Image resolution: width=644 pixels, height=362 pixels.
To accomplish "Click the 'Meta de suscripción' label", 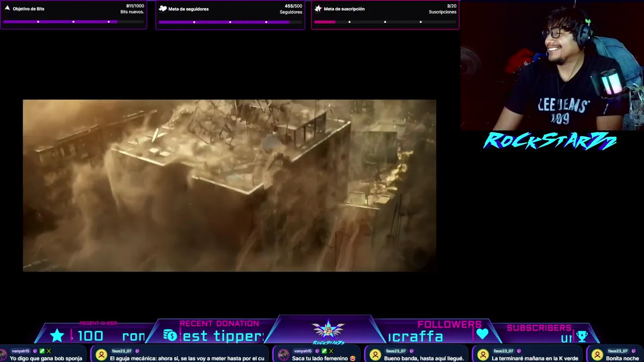I will [x=344, y=9].
